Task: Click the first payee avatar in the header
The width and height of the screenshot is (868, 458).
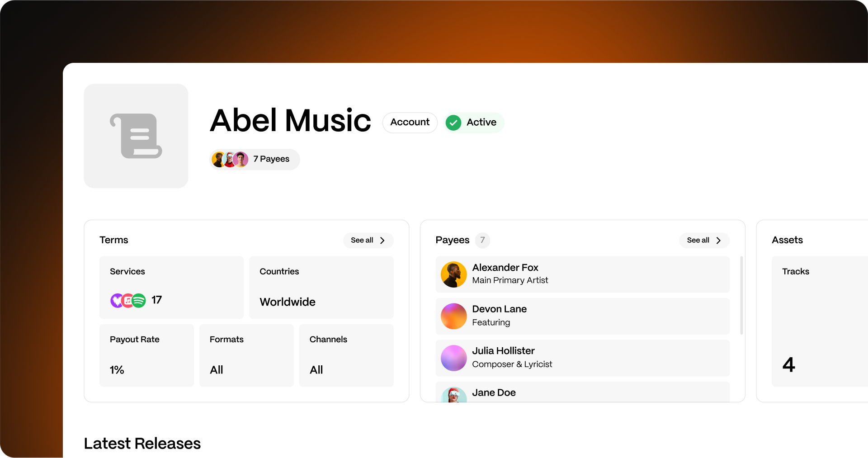Action: (219, 159)
